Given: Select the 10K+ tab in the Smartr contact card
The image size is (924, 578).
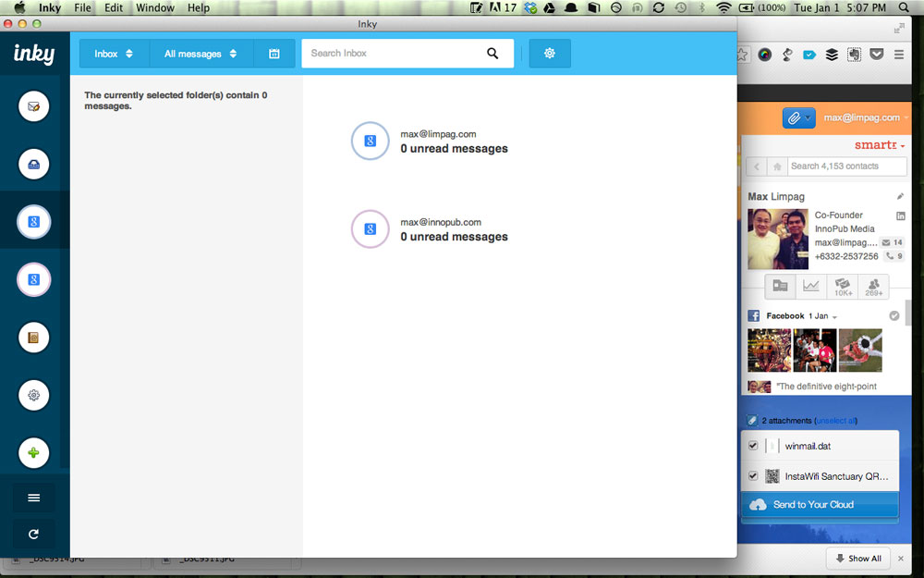Looking at the screenshot, I should coord(843,288).
